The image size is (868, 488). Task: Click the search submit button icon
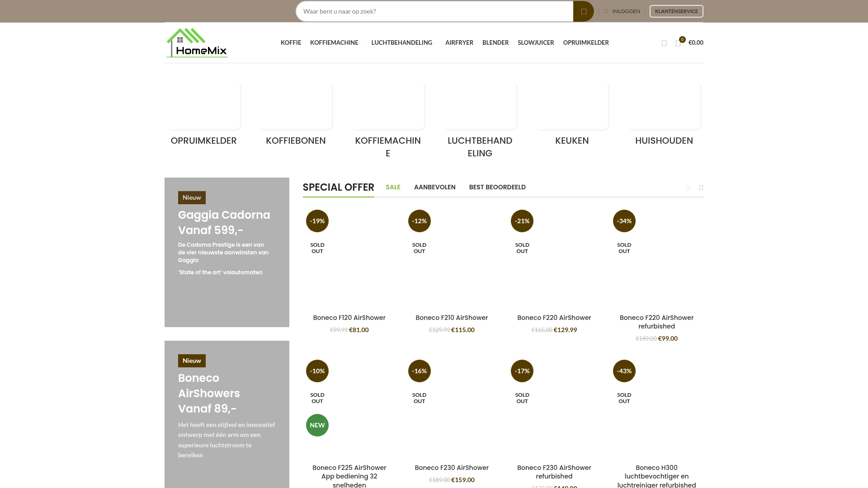pos(583,11)
